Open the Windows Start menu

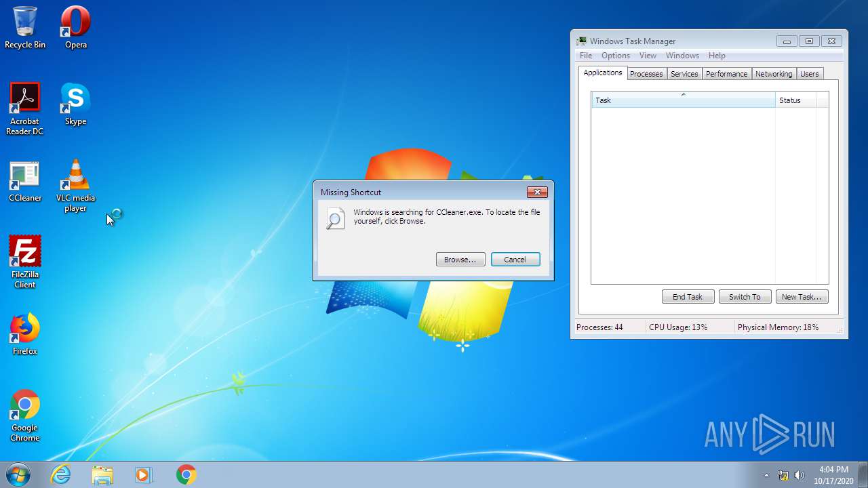[18, 474]
